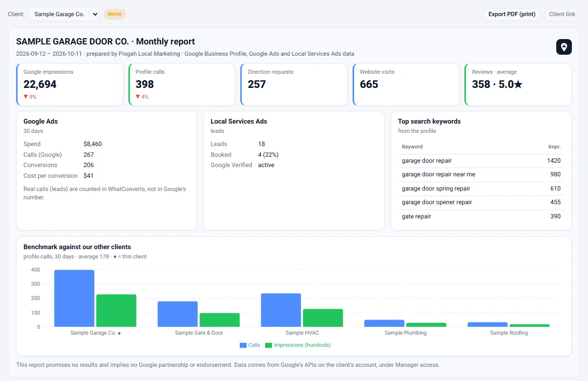Toggle the Calls legend item
588x381 pixels.
[x=250, y=345]
